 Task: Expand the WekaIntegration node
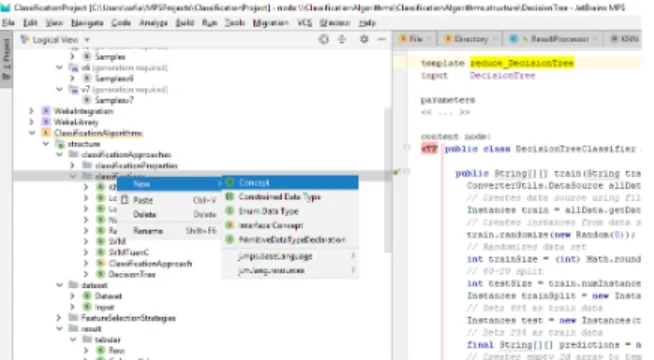click(32, 111)
